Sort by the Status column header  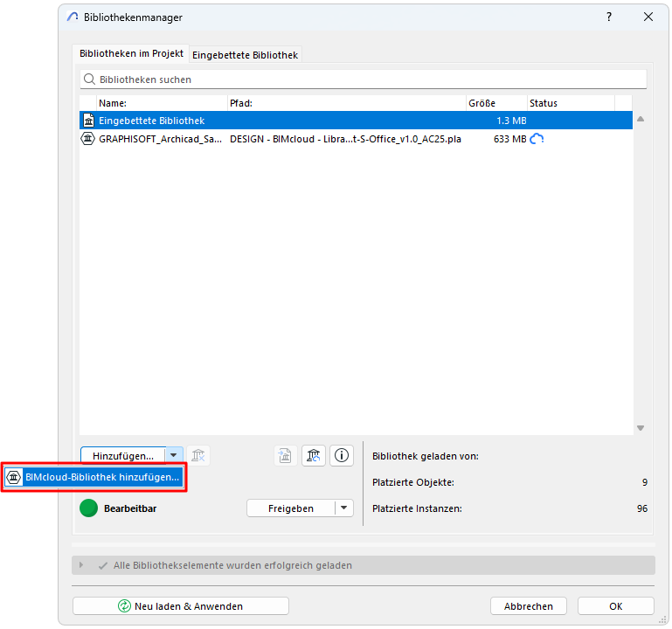pyautogui.click(x=571, y=103)
